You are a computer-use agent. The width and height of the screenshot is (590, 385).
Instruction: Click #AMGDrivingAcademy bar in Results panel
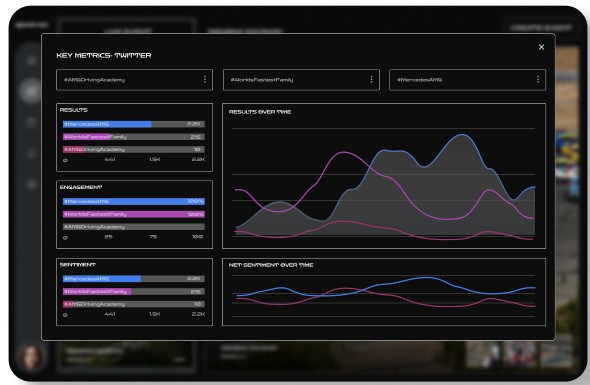[134, 149]
